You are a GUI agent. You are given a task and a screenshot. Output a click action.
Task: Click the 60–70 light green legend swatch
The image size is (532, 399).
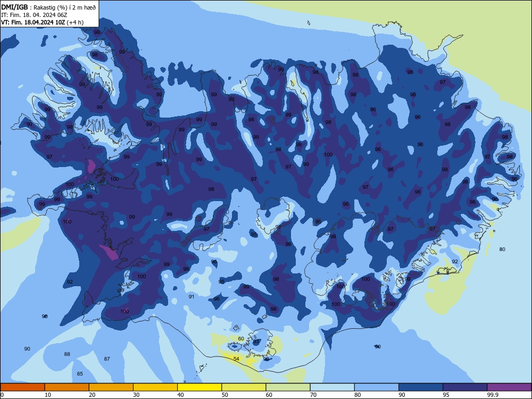pos(288,387)
